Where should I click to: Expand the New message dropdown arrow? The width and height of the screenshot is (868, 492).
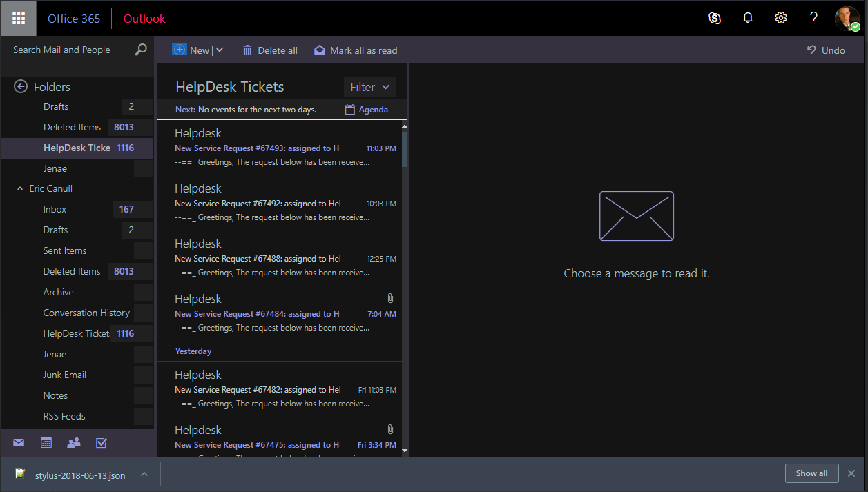220,50
